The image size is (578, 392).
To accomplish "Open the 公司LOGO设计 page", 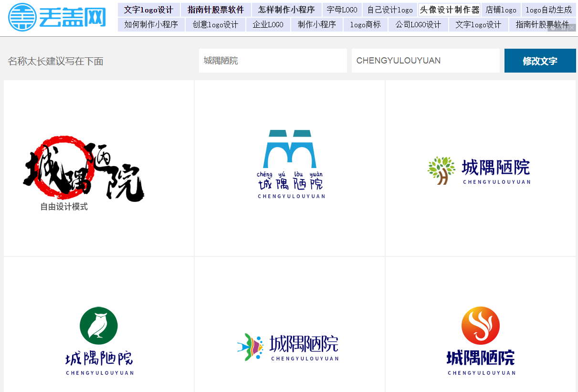I will coord(419,24).
